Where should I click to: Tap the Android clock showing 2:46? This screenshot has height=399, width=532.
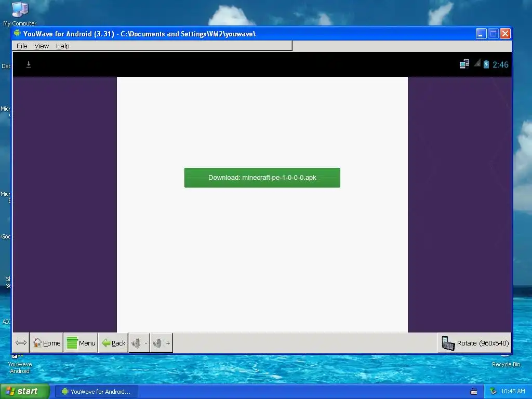[x=500, y=64]
